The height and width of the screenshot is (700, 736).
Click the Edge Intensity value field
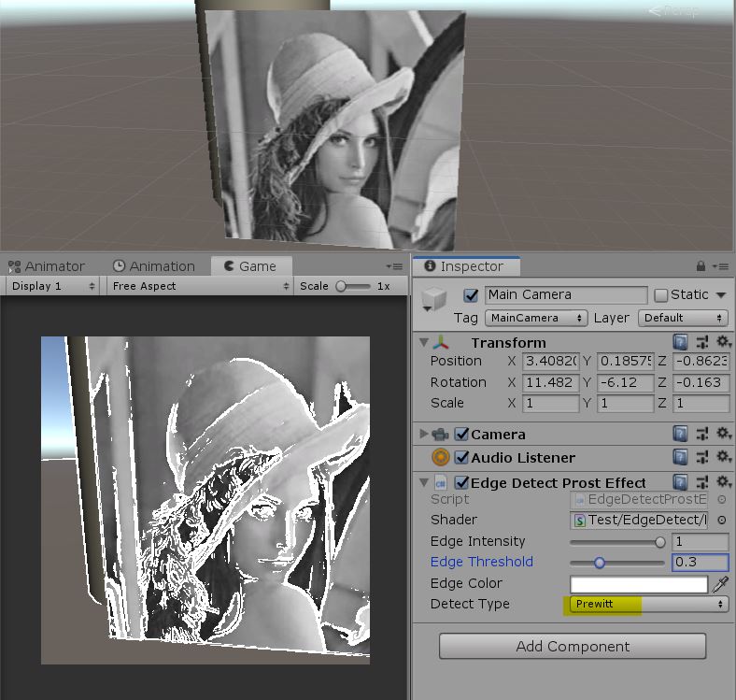coord(701,542)
